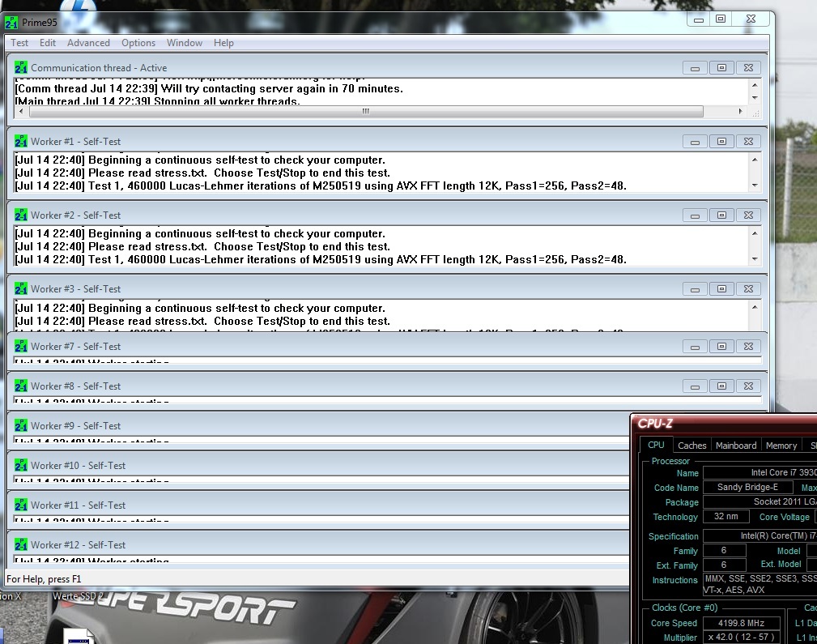Click the Worker #1 window icon
817x644 pixels.
click(x=21, y=141)
